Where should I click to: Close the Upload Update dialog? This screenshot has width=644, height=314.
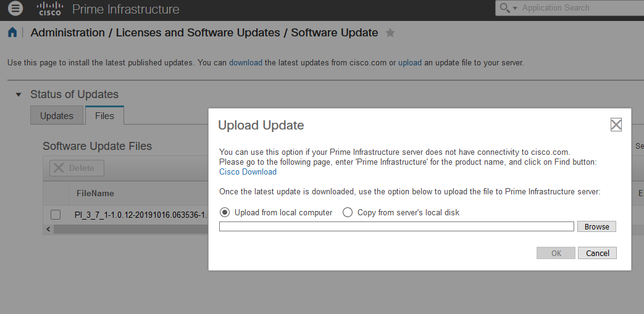click(616, 125)
